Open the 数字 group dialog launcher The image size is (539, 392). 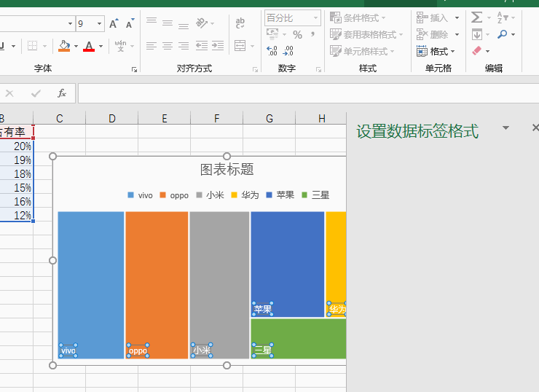coord(318,69)
